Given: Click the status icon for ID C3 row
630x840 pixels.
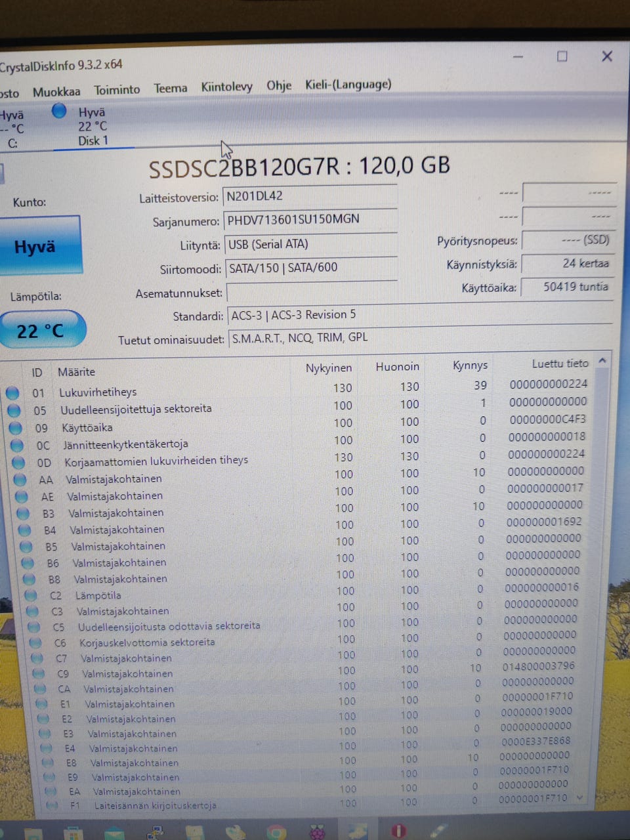Looking at the screenshot, I should [x=33, y=611].
